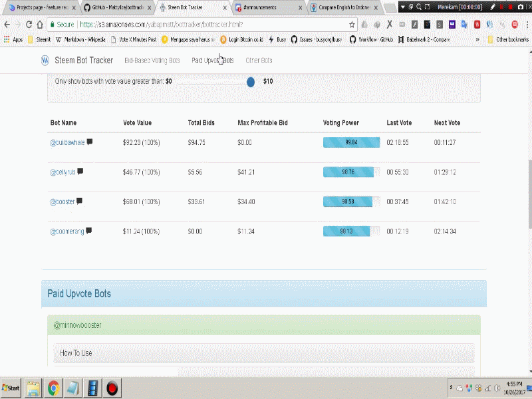
Task: Open the Markdown - Wikipedia bookmark
Action: pyautogui.click(x=80, y=40)
